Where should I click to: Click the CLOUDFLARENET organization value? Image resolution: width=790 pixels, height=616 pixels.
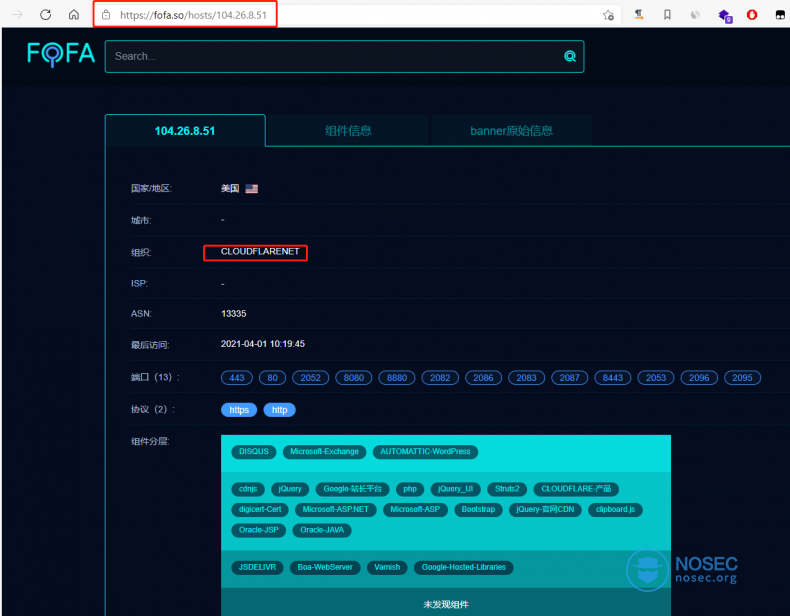pos(260,252)
